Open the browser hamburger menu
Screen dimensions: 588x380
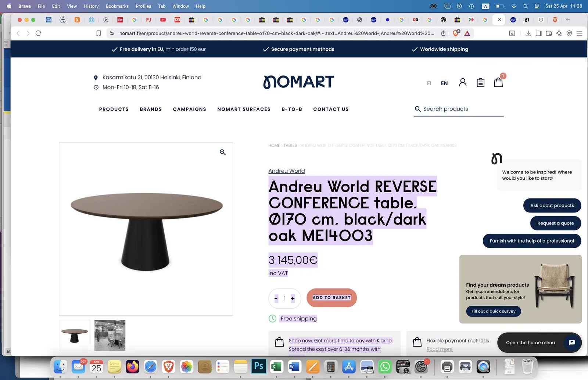[580, 33]
